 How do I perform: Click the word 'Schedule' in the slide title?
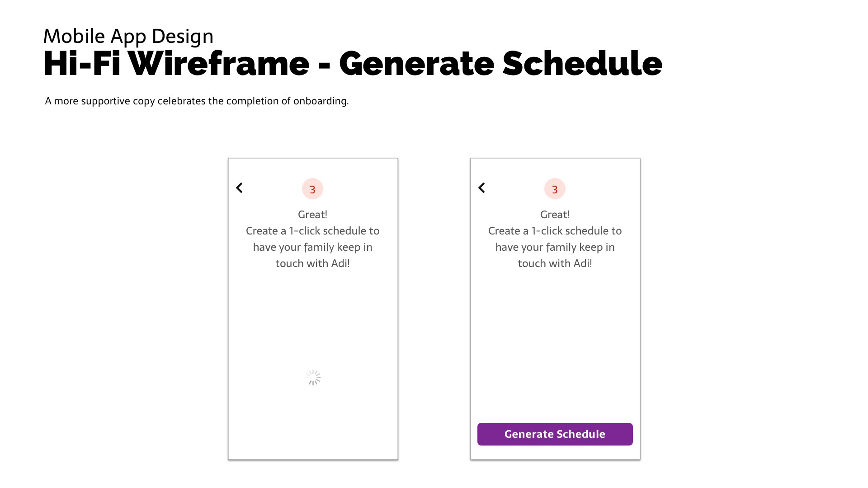(x=582, y=64)
